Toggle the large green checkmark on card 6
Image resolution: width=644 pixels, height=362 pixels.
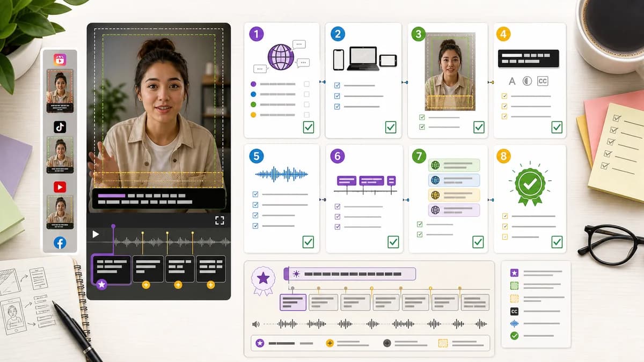click(393, 242)
